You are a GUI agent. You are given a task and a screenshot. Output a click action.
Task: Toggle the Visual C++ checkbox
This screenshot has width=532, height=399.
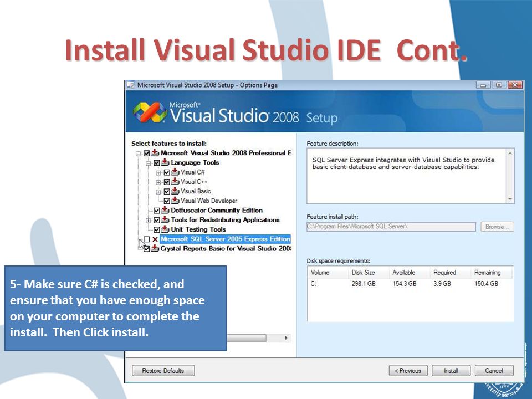click(x=167, y=182)
